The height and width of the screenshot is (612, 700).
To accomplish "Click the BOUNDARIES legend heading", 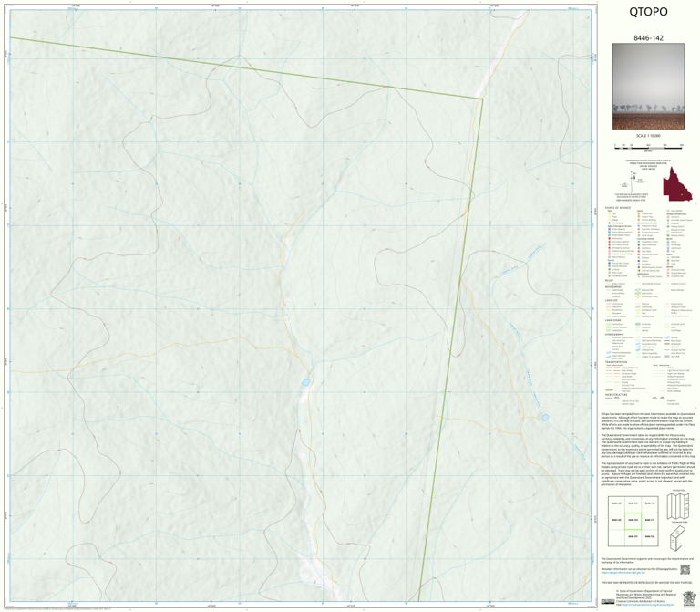I will pos(612,286).
